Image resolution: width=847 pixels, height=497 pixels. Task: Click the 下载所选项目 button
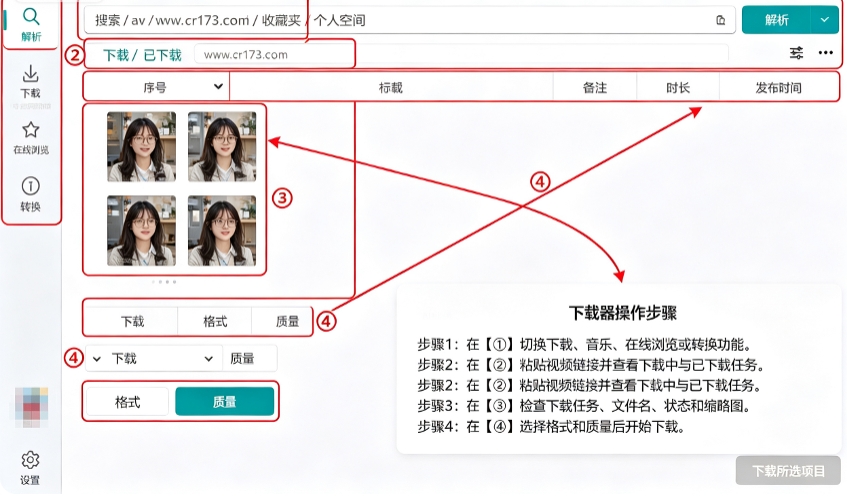coord(788,471)
